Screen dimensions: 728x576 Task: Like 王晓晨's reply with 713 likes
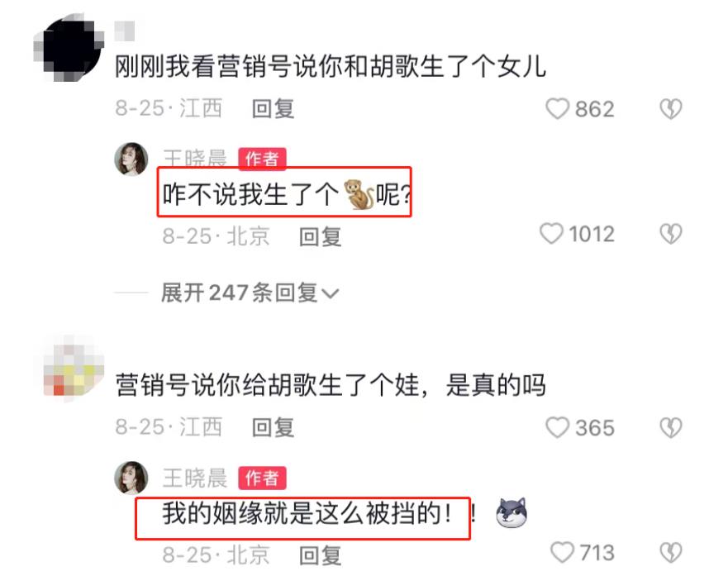coord(562,552)
